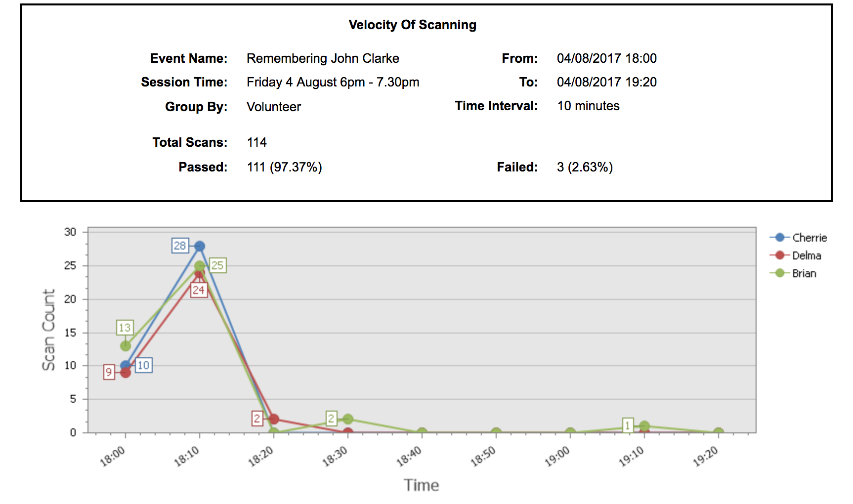
Task: Click the 18:40 time axis label
Action: [409, 456]
